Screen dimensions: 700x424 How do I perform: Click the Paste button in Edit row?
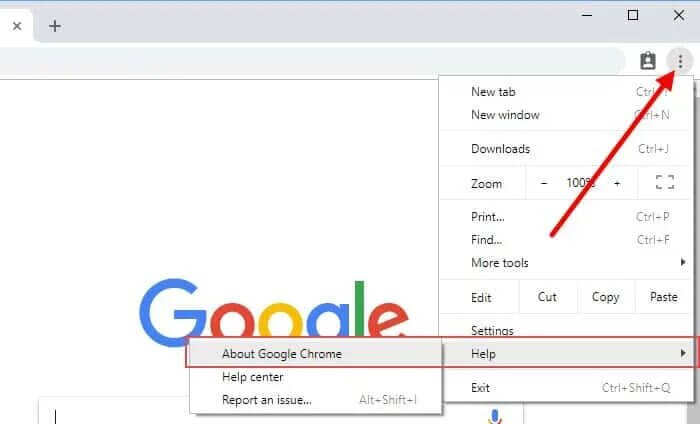point(663,297)
